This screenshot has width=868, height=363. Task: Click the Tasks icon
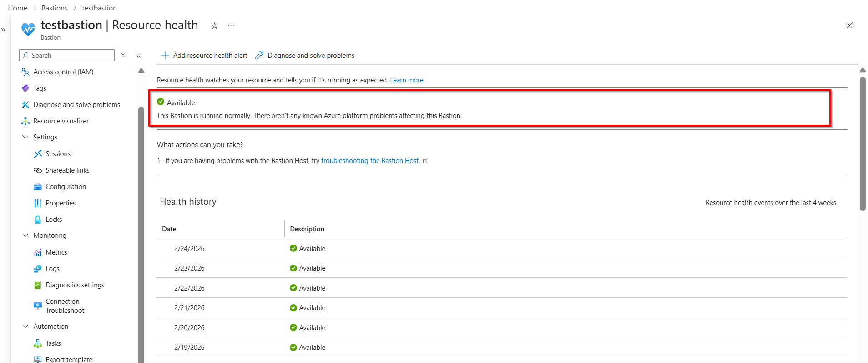[x=38, y=343]
